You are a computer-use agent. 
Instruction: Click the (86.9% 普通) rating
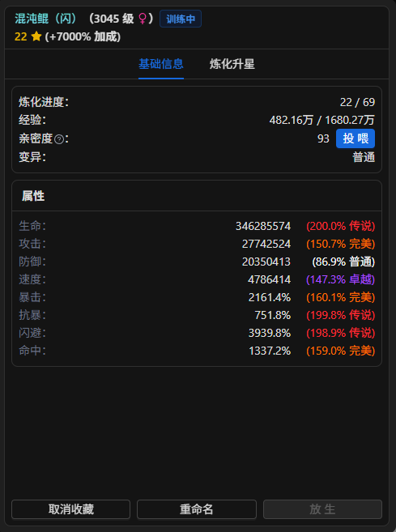click(x=343, y=262)
